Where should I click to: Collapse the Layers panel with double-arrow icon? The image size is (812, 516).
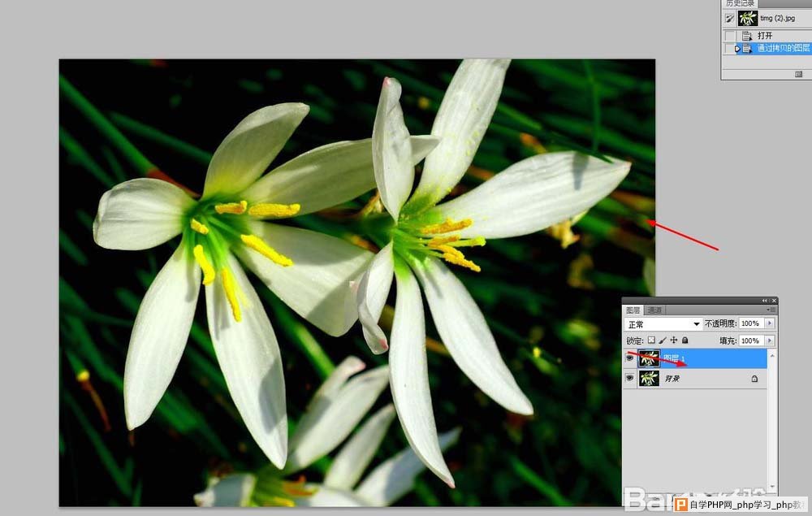coord(764,301)
